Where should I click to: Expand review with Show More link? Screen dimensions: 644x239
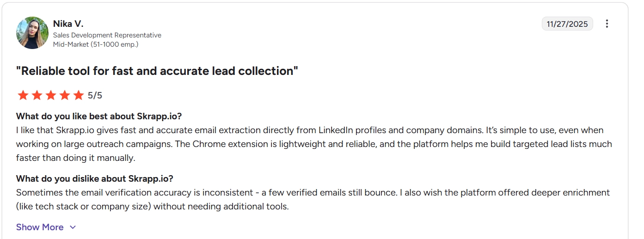click(40, 227)
